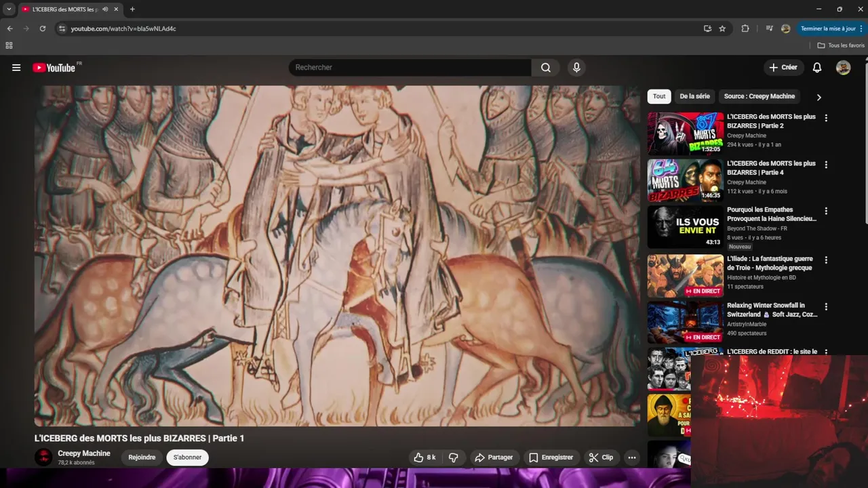Open MORTS BIZARRES Partie 2 thumbnail
This screenshot has height=488, width=868.
(685, 134)
